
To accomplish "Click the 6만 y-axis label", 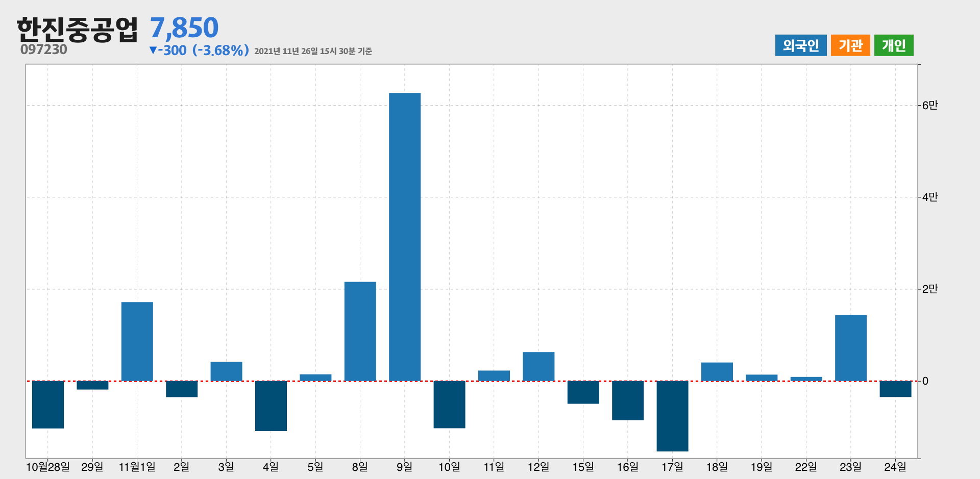I will [x=930, y=105].
